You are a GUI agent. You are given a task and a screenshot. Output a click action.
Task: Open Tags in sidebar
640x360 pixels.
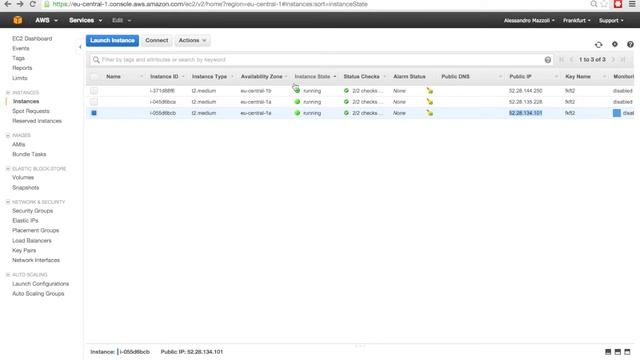pos(18,58)
